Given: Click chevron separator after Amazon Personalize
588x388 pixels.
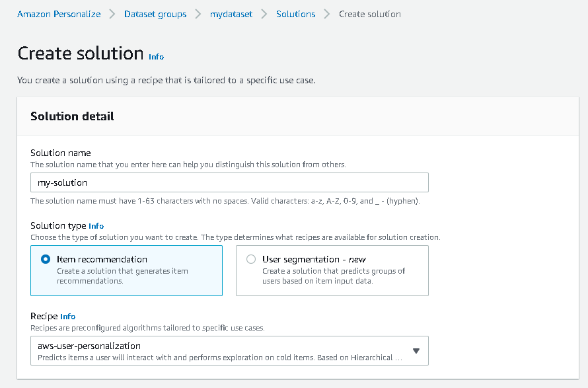Looking at the screenshot, I should 112,15.
